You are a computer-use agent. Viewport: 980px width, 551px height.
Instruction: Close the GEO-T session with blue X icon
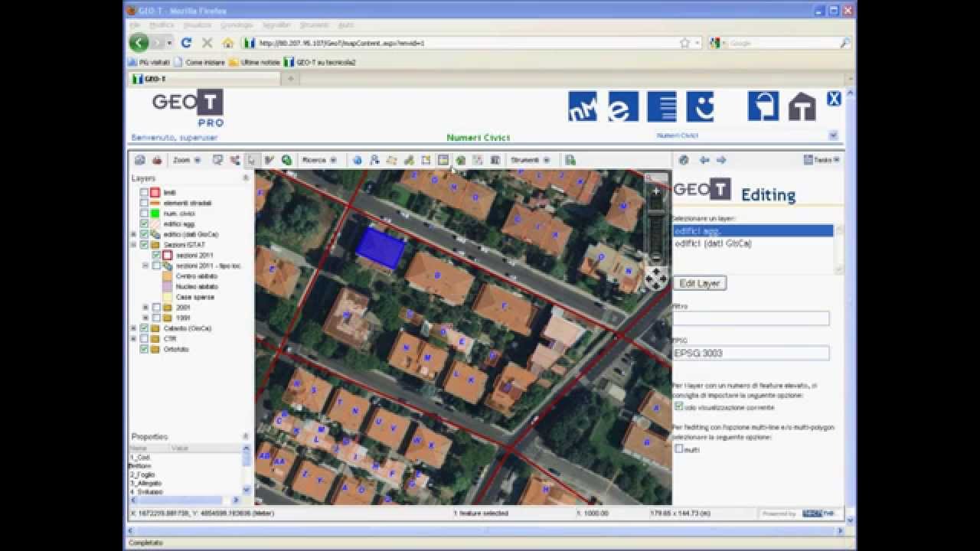(x=834, y=98)
